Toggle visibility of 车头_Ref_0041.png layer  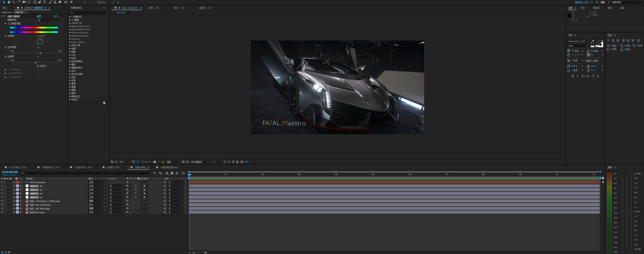[2, 205]
